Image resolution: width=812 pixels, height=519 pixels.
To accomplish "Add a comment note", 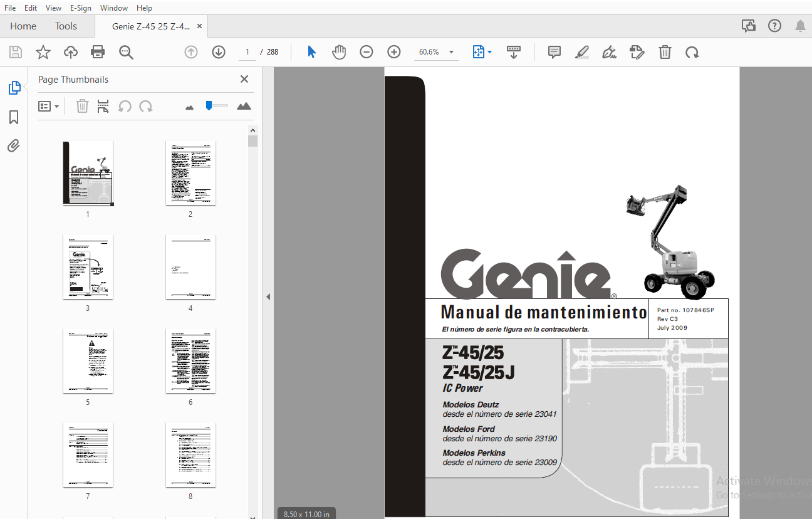I will [554, 52].
